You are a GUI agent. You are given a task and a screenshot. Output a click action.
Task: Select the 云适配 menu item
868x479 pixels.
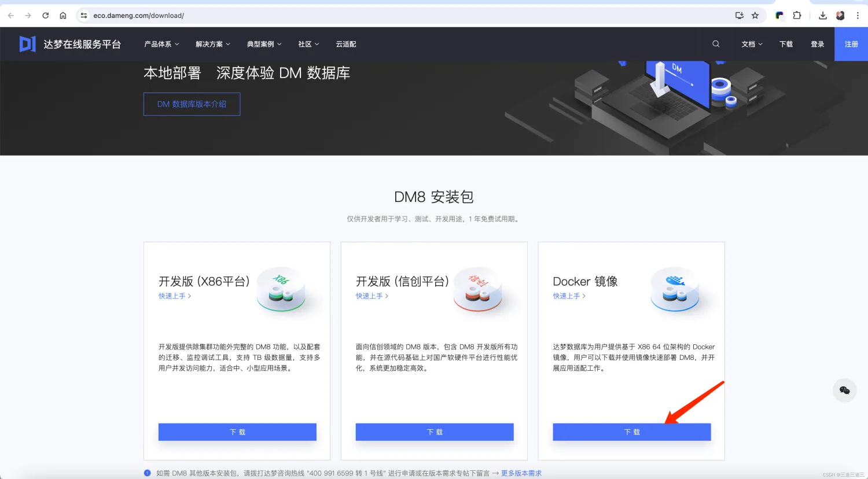point(346,43)
